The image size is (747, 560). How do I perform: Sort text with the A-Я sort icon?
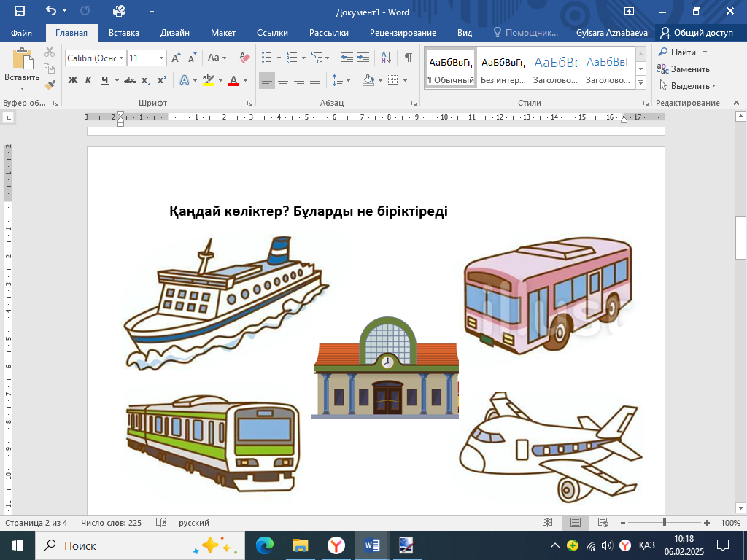pos(386,58)
